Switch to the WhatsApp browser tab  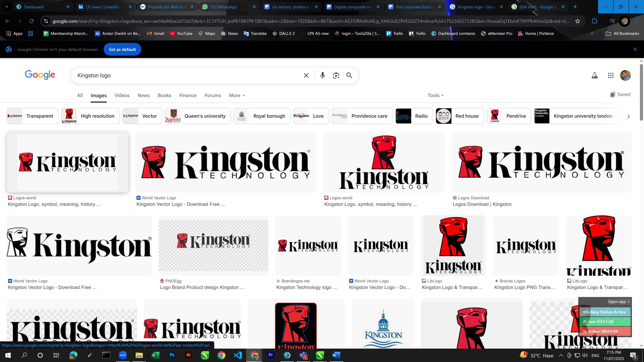[229, 7]
